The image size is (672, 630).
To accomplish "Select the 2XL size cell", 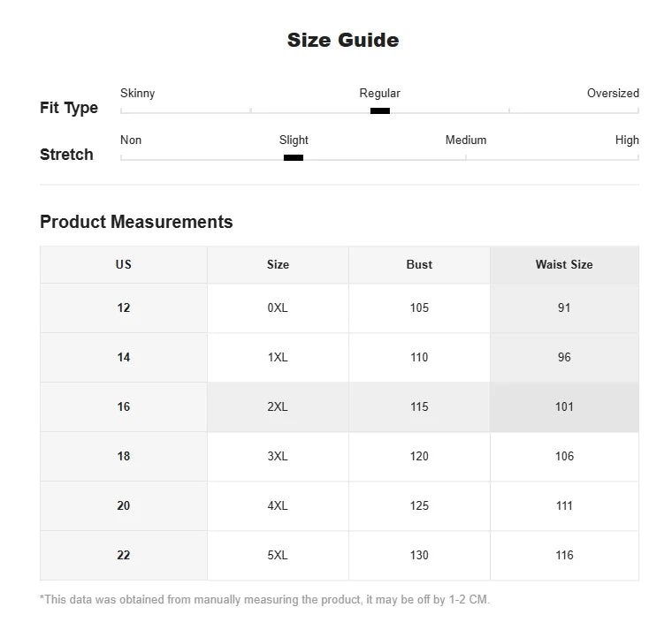I will [x=278, y=406].
